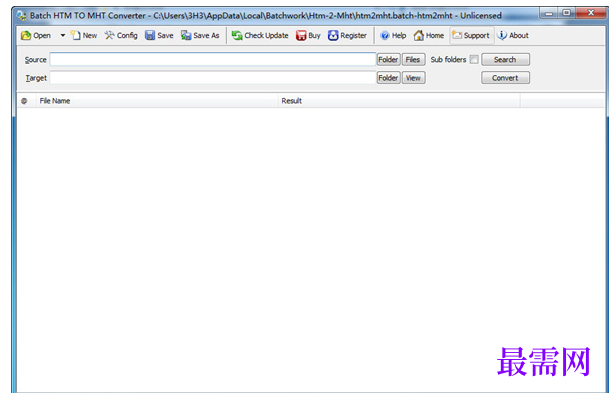
Task: Browse a Source folder with Folder button
Action: pos(388,59)
